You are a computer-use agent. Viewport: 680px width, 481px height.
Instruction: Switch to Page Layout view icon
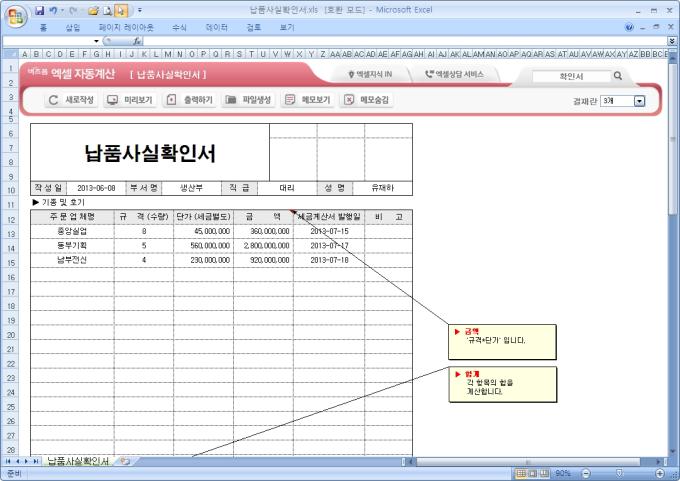533,473
